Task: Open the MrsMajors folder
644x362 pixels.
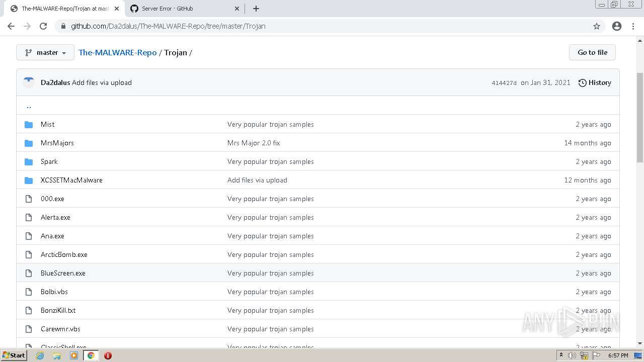Action: 57,143
